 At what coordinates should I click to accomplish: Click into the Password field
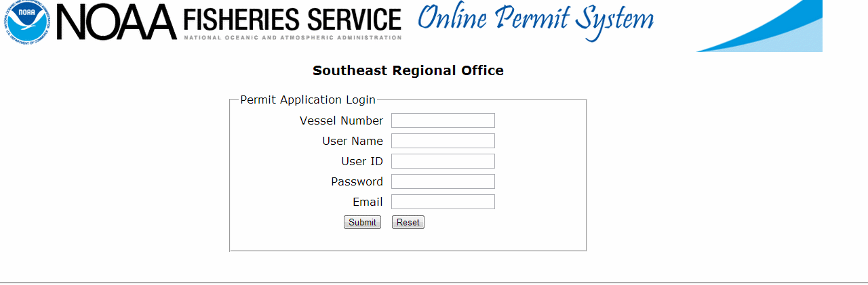click(443, 181)
